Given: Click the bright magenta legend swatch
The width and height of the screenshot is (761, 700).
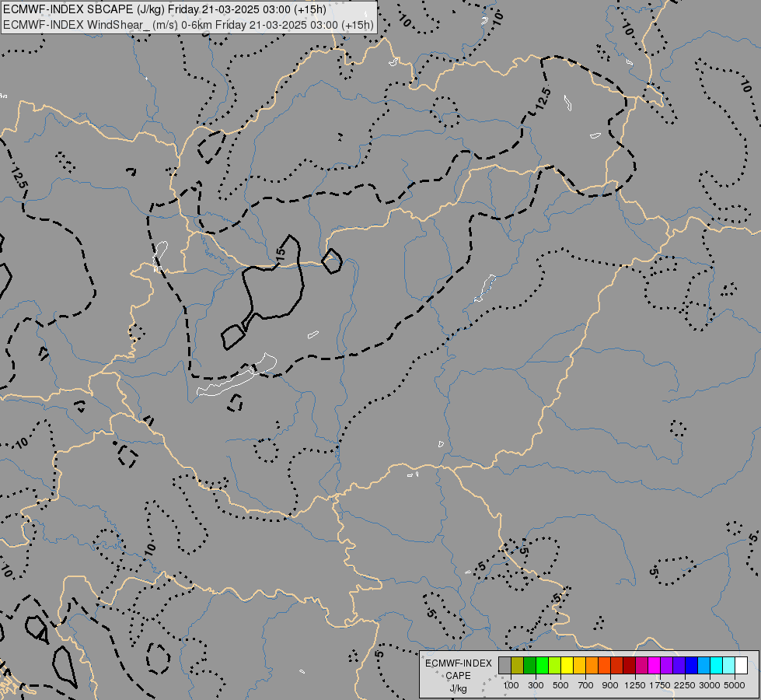Looking at the screenshot, I should 655,665.
